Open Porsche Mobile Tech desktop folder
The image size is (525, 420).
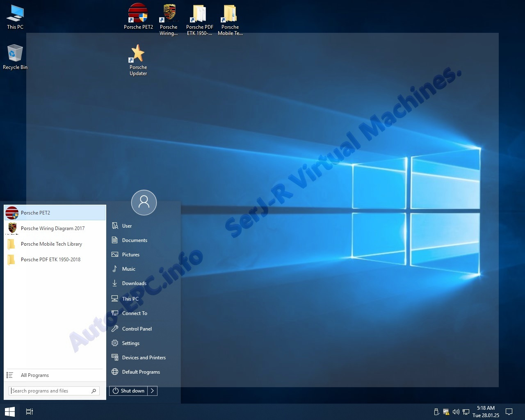click(230, 14)
